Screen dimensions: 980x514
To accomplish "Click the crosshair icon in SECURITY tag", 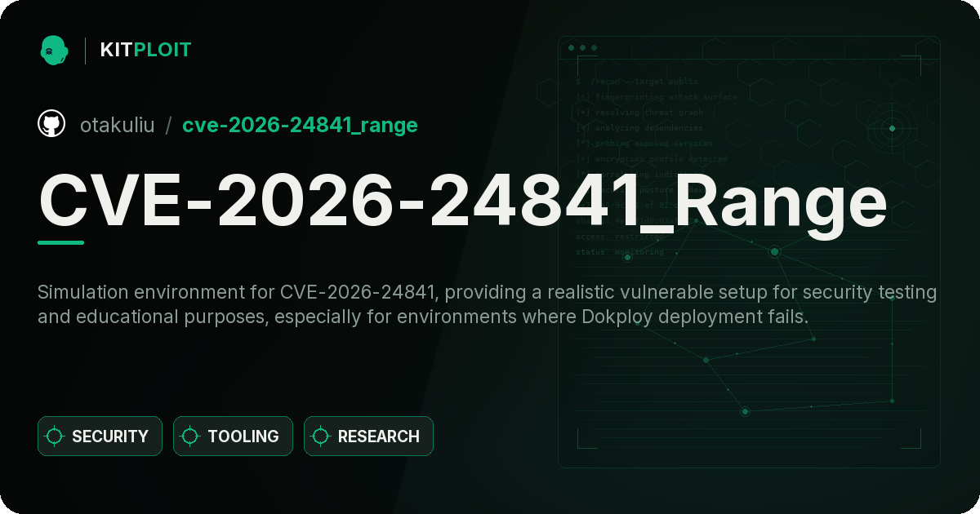I will click(x=55, y=436).
